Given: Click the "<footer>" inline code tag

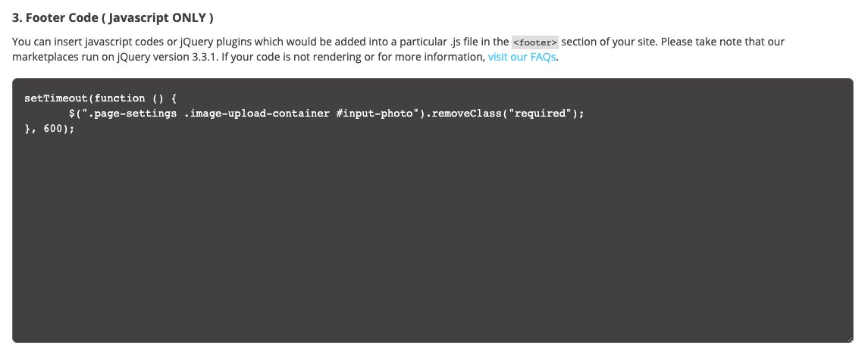Looking at the screenshot, I should click(534, 42).
